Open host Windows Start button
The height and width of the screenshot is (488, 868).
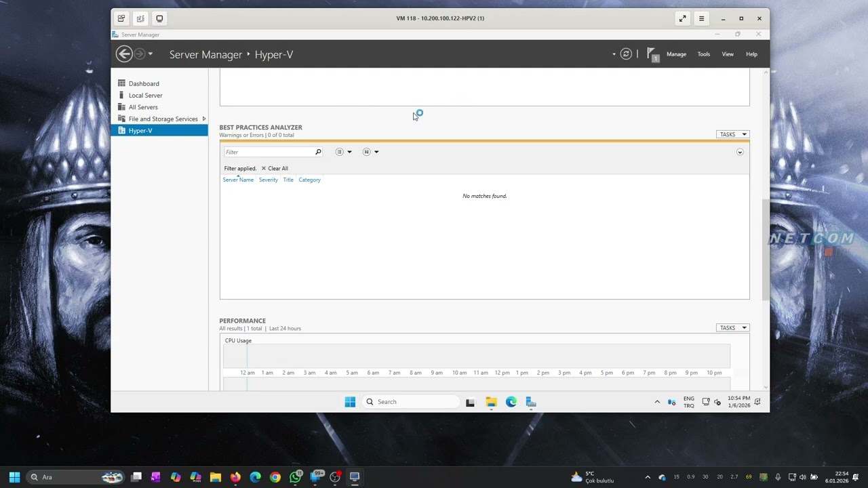(14, 477)
